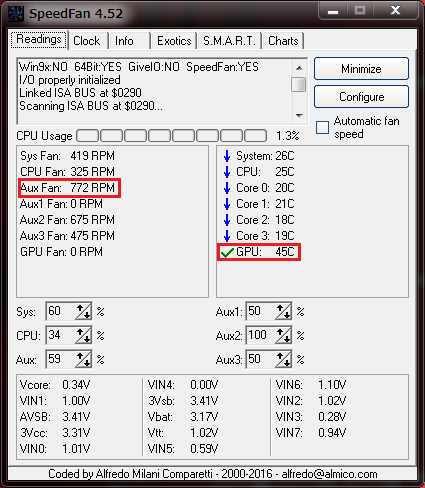Click the CPU Usage bar meter
Screen dimensions: 425x488
click(172, 136)
